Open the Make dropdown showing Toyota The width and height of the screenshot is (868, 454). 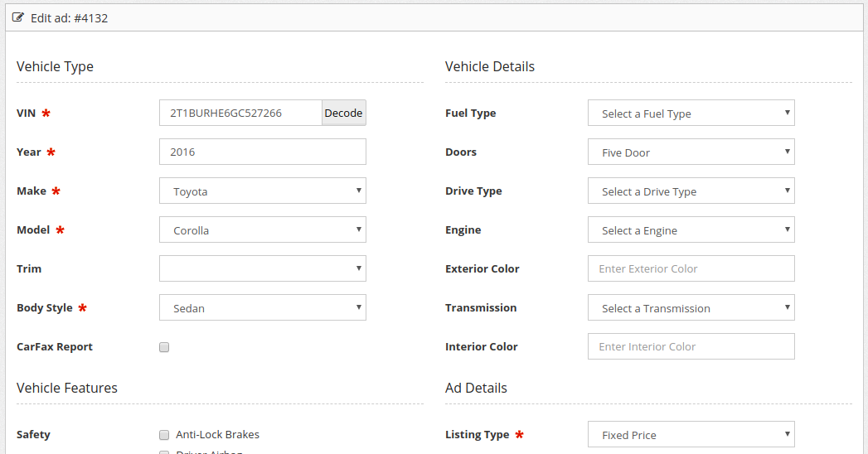tap(262, 191)
